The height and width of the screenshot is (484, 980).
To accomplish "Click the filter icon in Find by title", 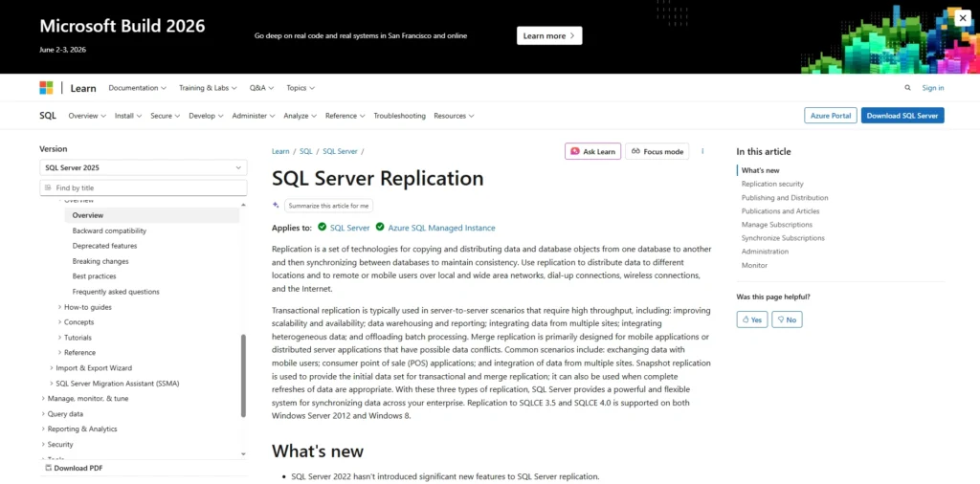I will point(48,187).
